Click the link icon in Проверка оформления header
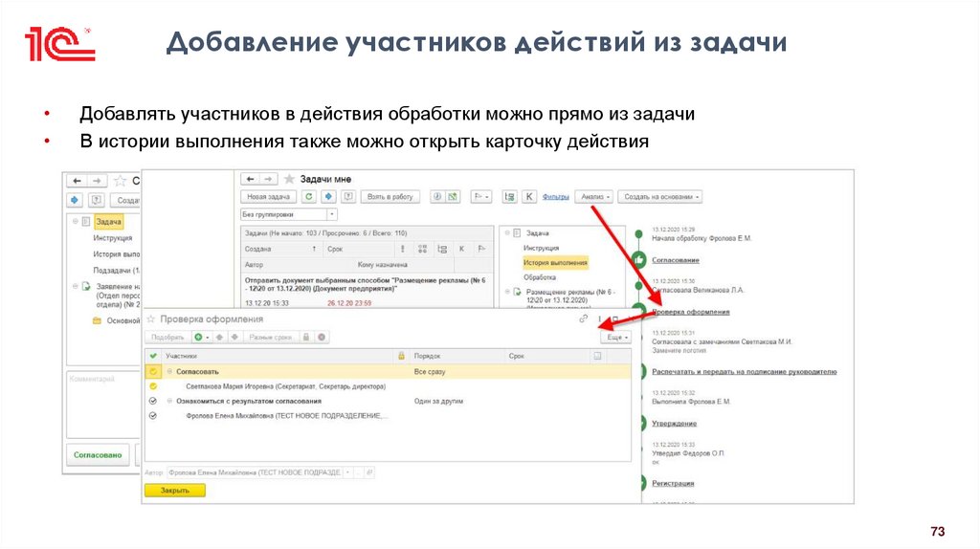 pos(583,319)
